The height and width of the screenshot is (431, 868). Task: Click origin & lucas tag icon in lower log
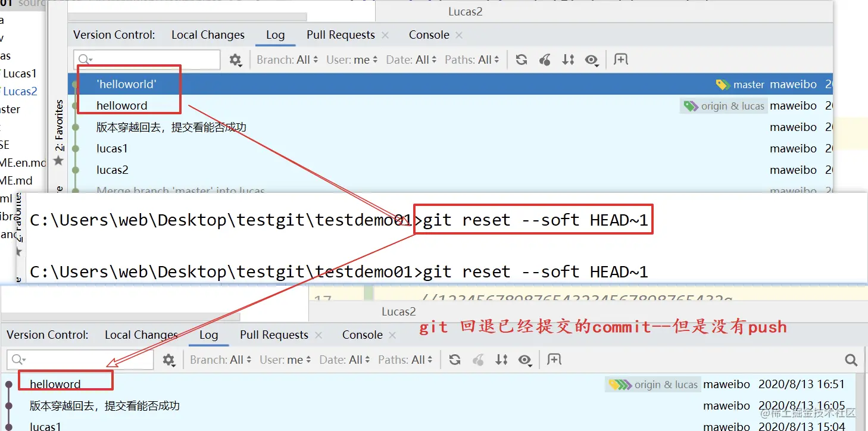[x=619, y=385]
